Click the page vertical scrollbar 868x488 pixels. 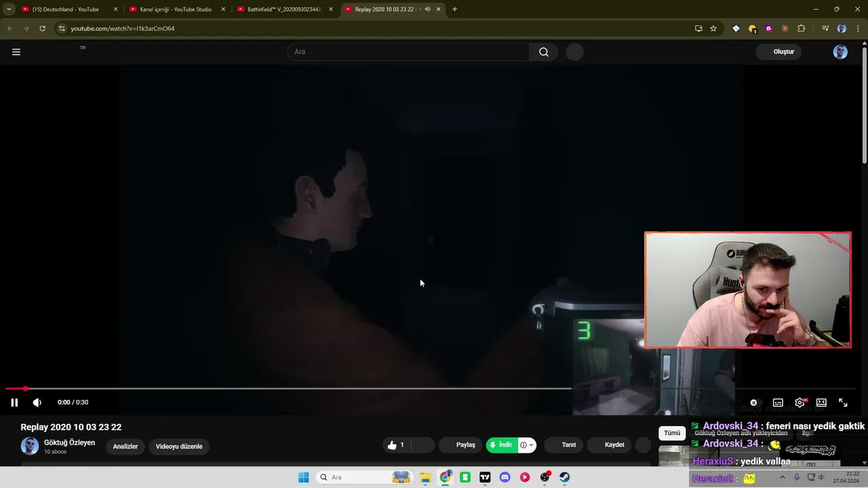point(865,105)
